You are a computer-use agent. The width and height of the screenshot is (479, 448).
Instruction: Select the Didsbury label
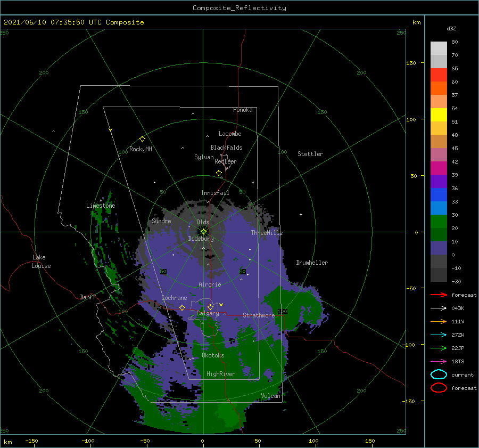[201, 239]
